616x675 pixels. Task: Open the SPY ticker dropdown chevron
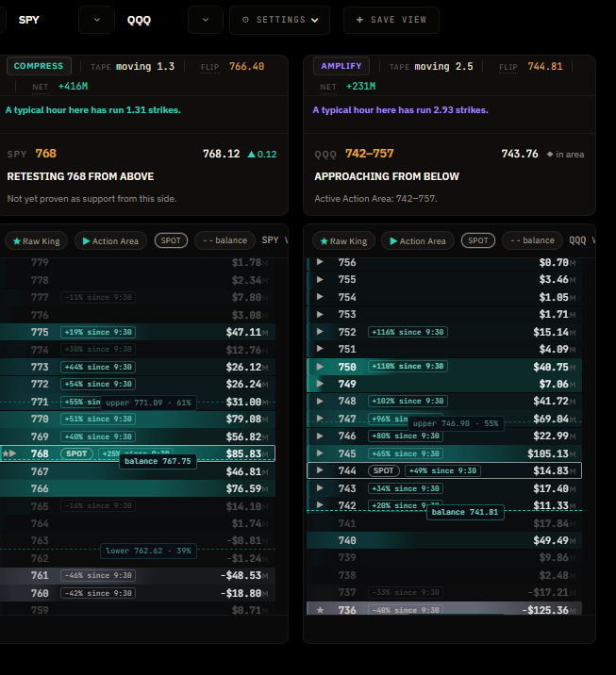pyautogui.click(x=97, y=20)
